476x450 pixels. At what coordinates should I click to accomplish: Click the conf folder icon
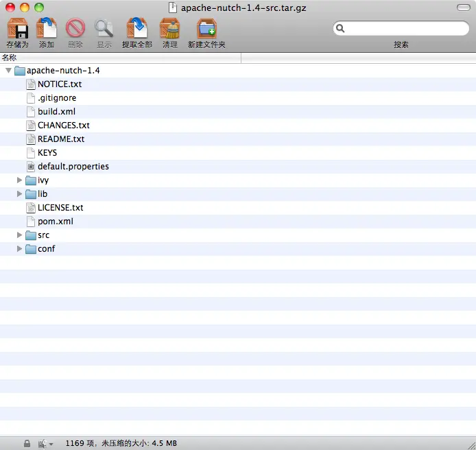[x=31, y=249]
